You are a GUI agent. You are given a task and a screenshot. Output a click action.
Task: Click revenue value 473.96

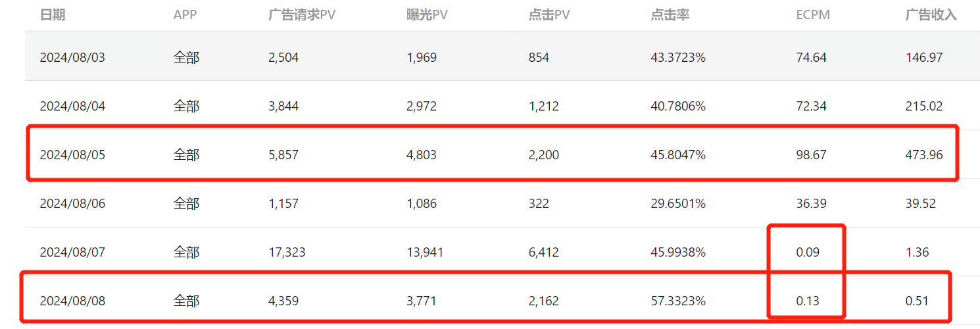[x=924, y=155]
